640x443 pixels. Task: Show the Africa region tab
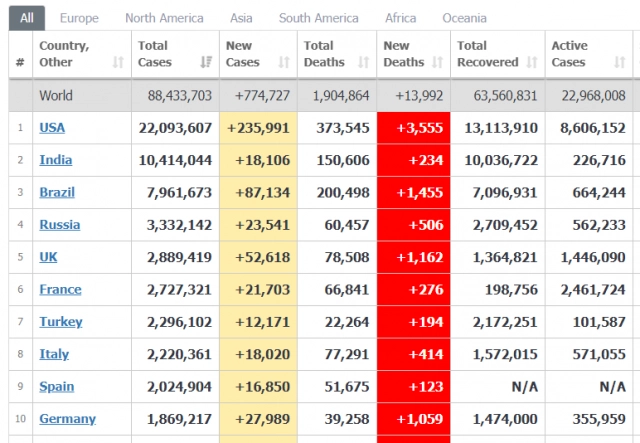coord(401,18)
